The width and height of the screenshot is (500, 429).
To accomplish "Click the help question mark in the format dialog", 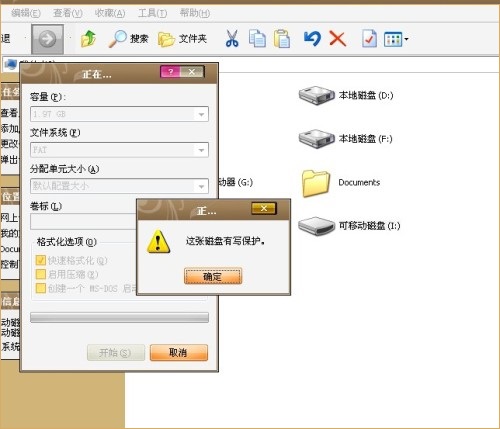I will coord(170,72).
